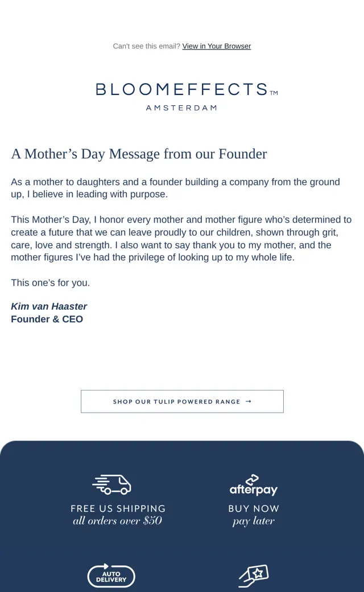Click the Amsterdam subtitle under the logo

pos(181,108)
